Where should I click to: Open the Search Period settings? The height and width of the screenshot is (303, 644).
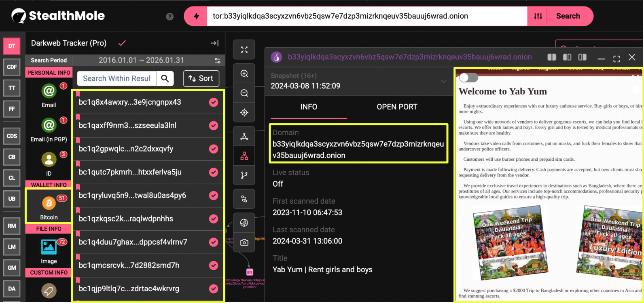(x=218, y=61)
